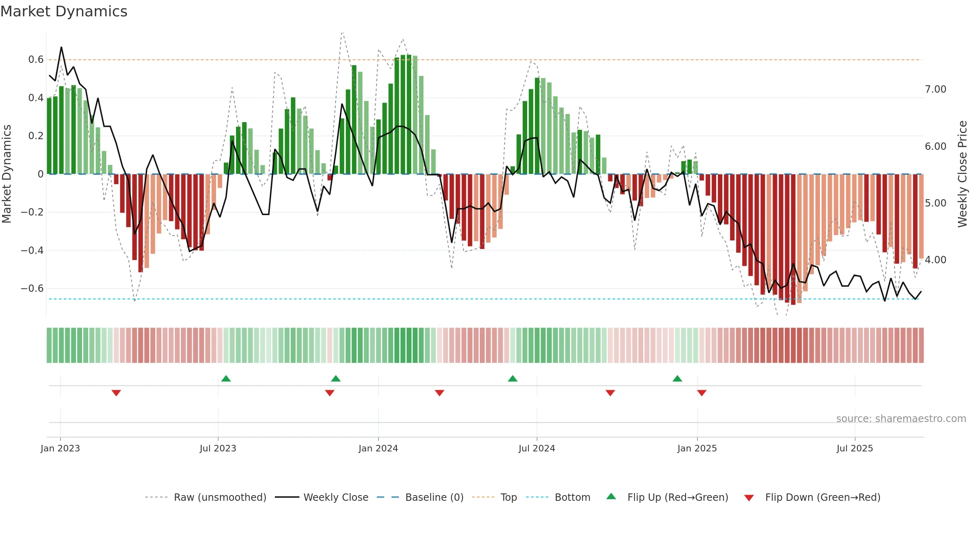
Task: Select the red flip-down marker in March 2023
Action: point(116,393)
